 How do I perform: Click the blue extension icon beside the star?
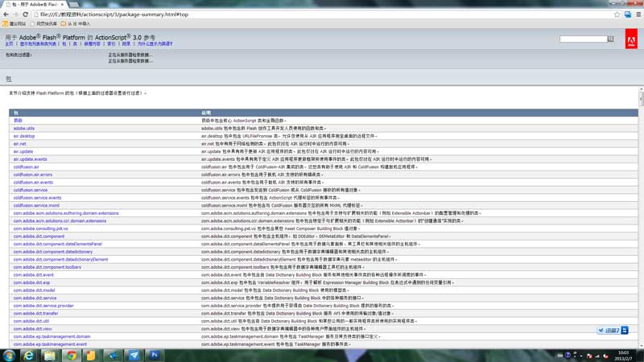pos(628,14)
